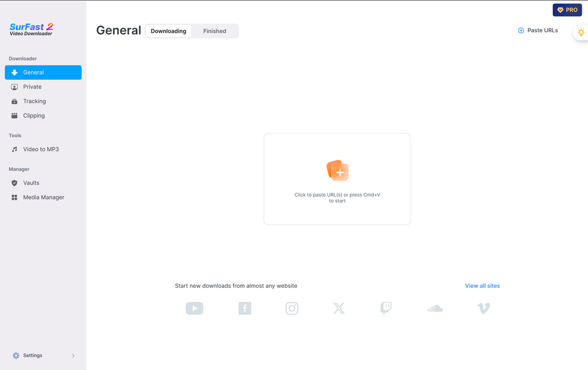Screen dimensions: 588x370
Task: Click the Private person icon in the sidebar
Action: pos(14,87)
